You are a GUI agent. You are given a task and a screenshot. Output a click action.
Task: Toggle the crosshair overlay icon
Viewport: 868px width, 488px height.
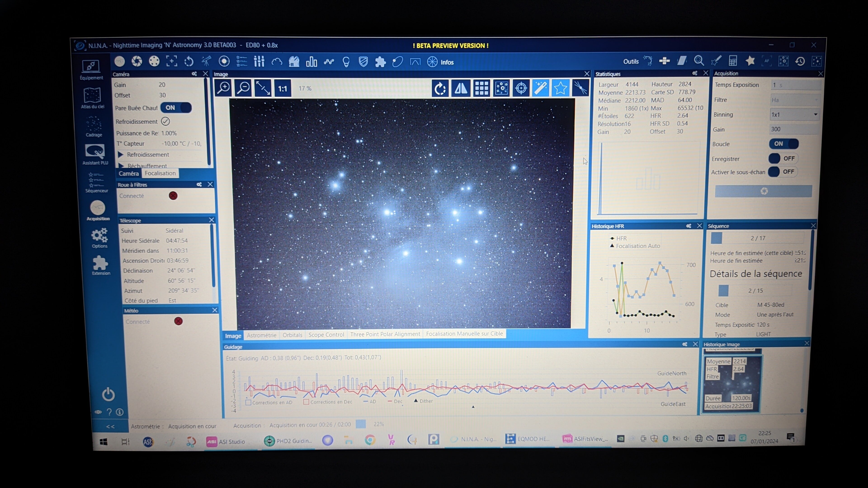521,88
